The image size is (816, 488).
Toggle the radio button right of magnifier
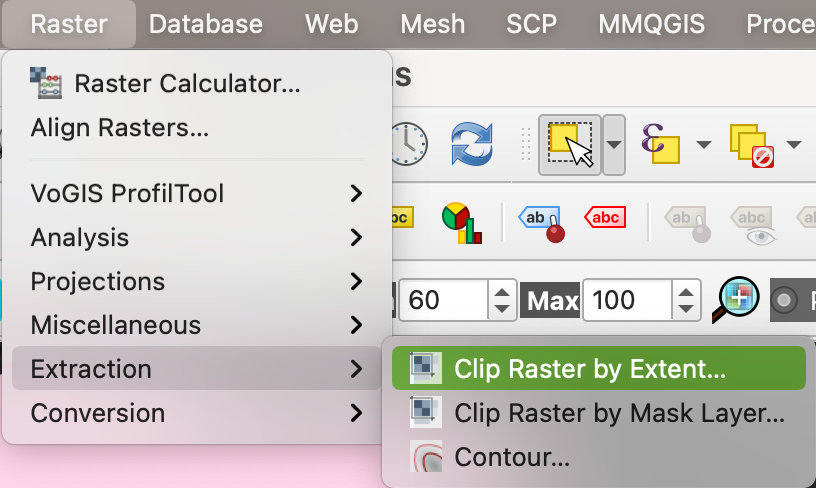click(x=784, y=300)
